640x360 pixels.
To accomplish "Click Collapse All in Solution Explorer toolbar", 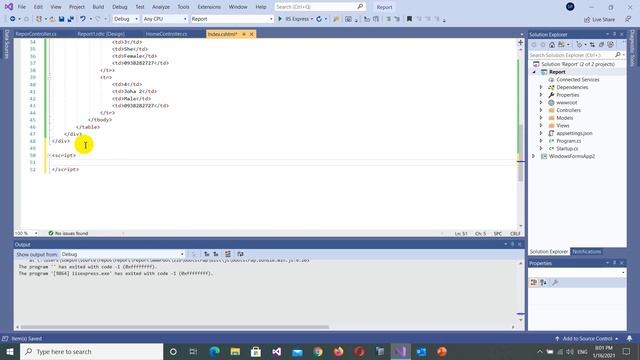I will [601, 44].
